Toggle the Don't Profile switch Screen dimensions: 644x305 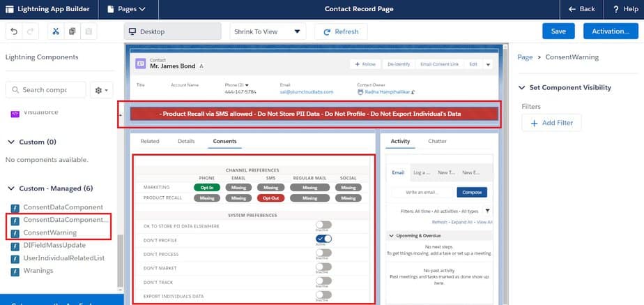tap(323, 239)
